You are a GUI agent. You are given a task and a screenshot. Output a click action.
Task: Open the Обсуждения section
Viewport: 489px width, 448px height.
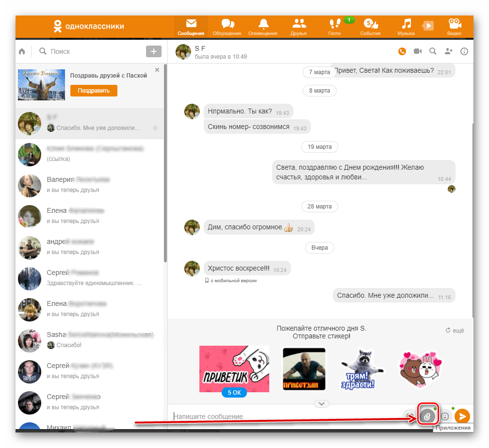(227, 27)
